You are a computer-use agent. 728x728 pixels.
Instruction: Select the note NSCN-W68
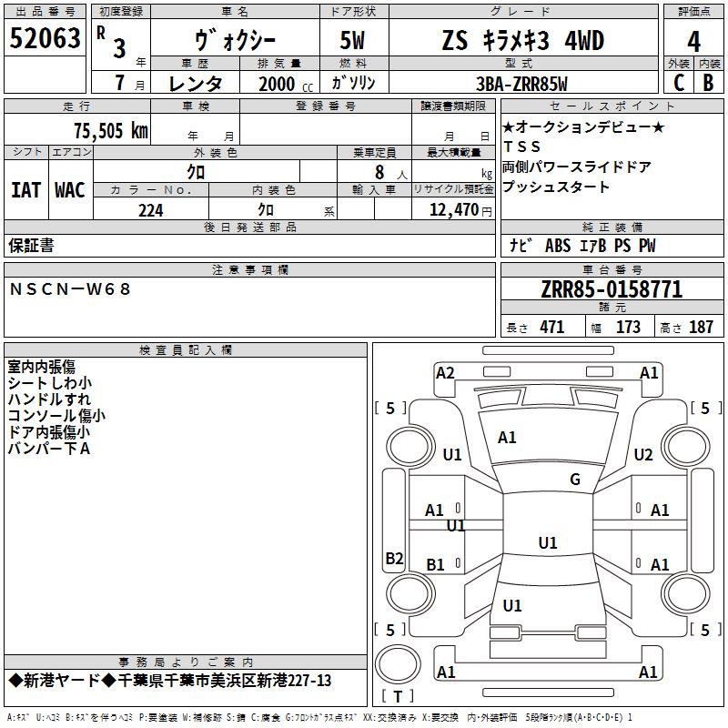(70, 289)
